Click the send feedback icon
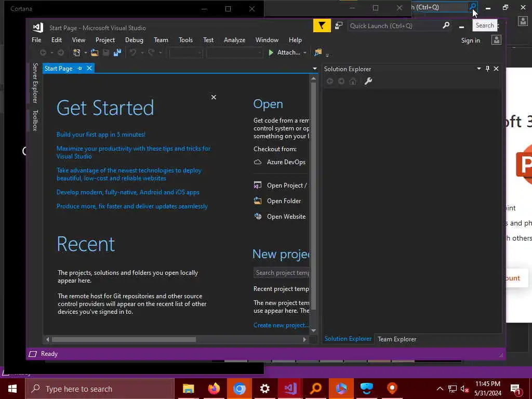The width and height of the screenshot is (532, 399). pos(339,26)
